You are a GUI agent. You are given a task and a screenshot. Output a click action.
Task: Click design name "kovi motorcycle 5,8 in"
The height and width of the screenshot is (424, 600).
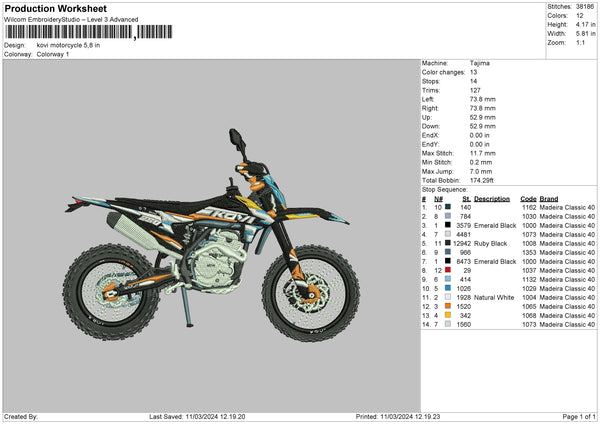[x=68, y=45]
